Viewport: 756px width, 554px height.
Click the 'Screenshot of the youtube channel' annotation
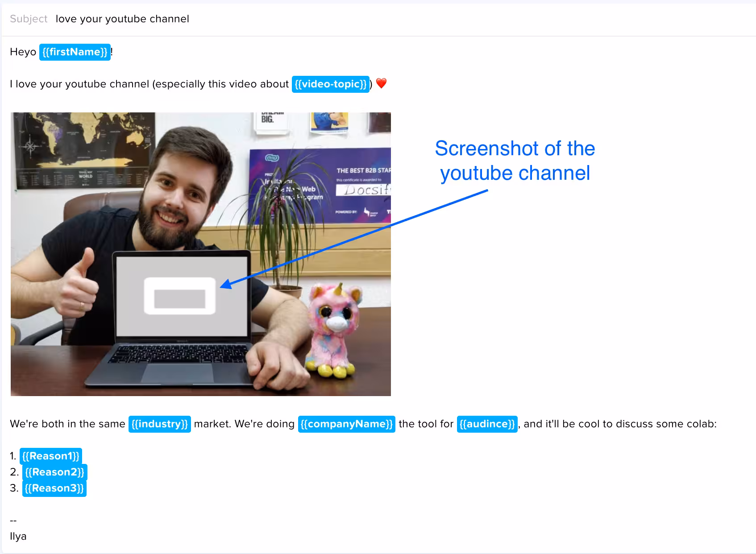[515, 161]
